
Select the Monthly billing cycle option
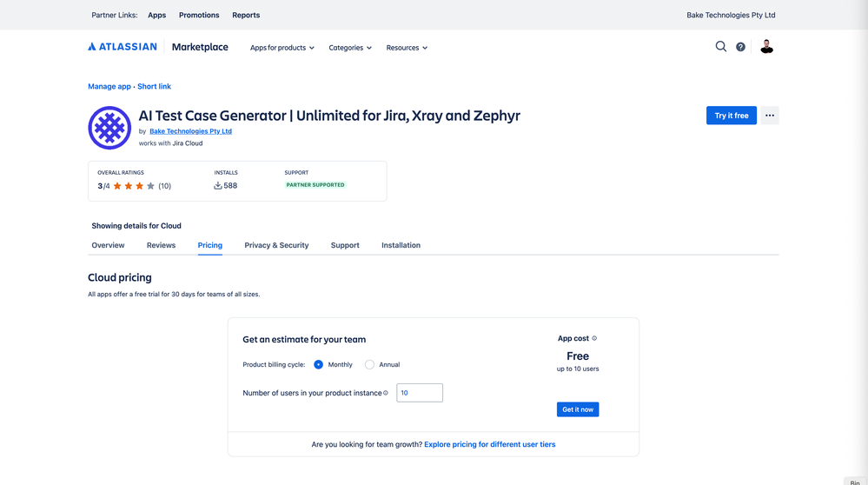pos(319,365)
